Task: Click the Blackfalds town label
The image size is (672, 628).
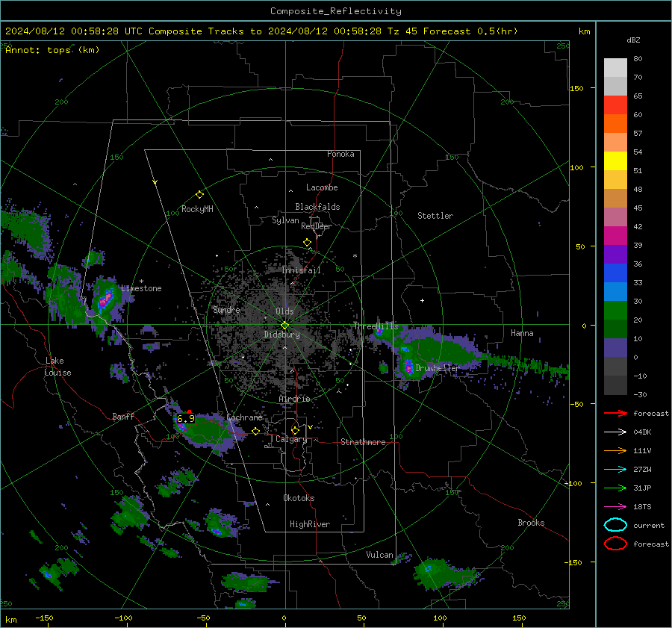Action: tap(317, 207)
